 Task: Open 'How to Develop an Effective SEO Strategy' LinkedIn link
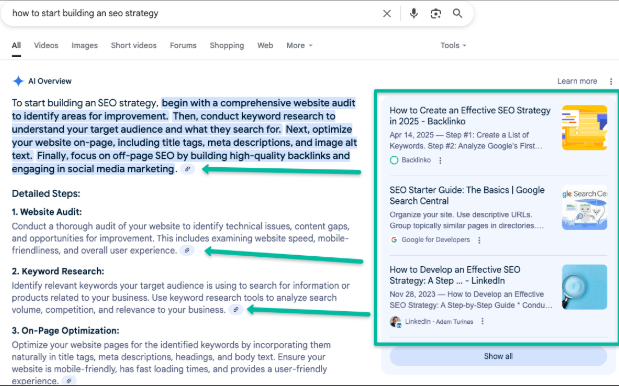[455, 275]
